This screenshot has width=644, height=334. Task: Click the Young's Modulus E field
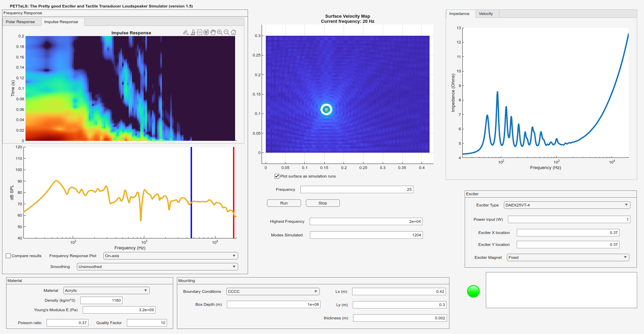pos(119,310)
